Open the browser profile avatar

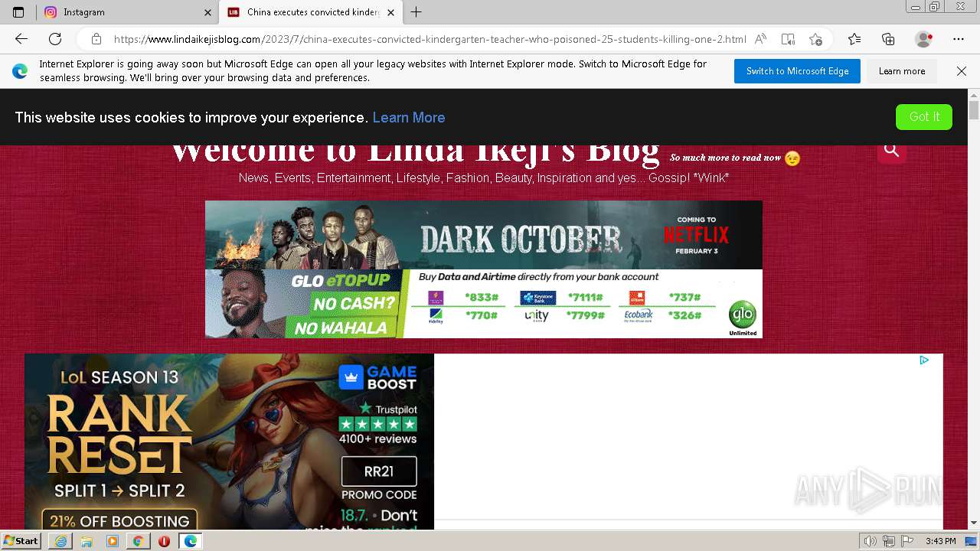924,39
